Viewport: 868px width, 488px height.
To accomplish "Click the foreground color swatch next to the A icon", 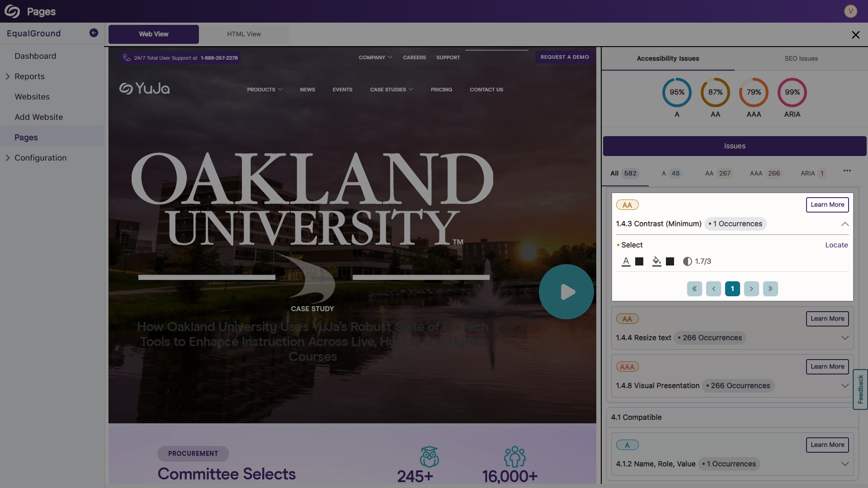I will coord(639,261).
